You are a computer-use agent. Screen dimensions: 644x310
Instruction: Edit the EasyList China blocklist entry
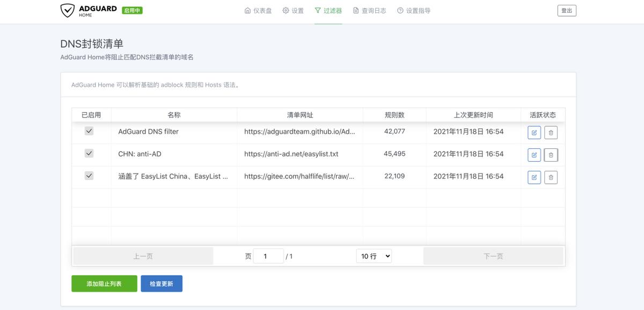tap(534, 177)
